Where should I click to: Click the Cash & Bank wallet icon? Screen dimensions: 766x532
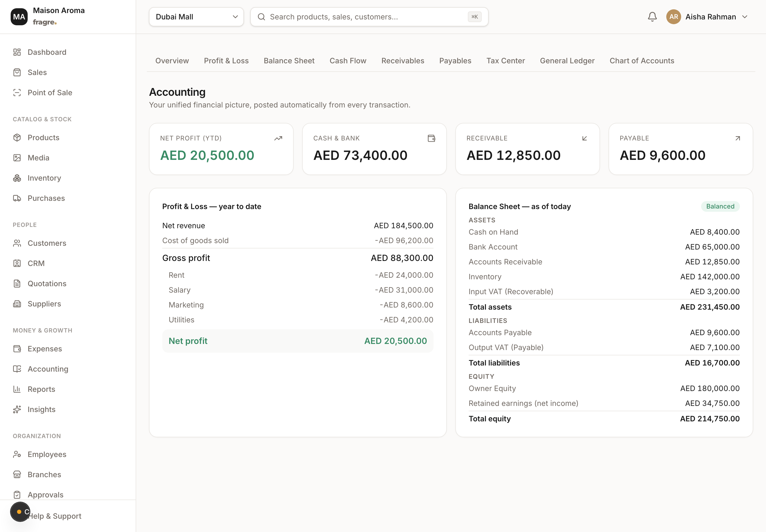[432, 138]
